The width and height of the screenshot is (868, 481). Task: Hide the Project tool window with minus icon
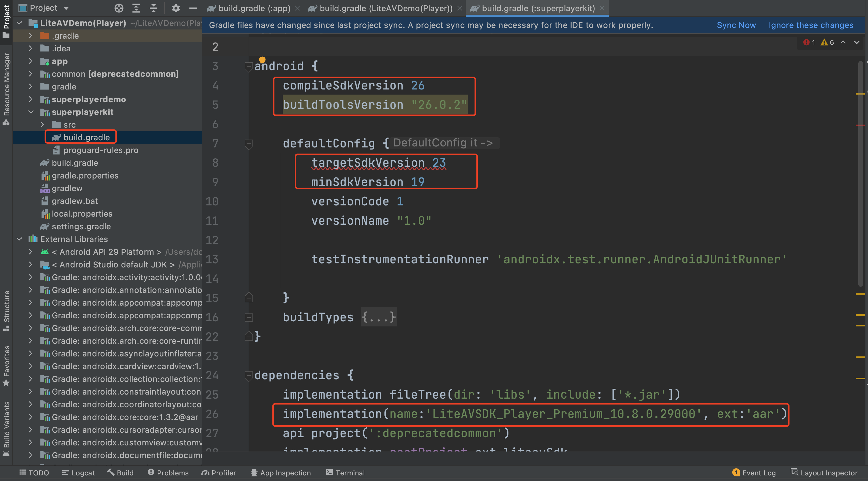pos(193,8)
